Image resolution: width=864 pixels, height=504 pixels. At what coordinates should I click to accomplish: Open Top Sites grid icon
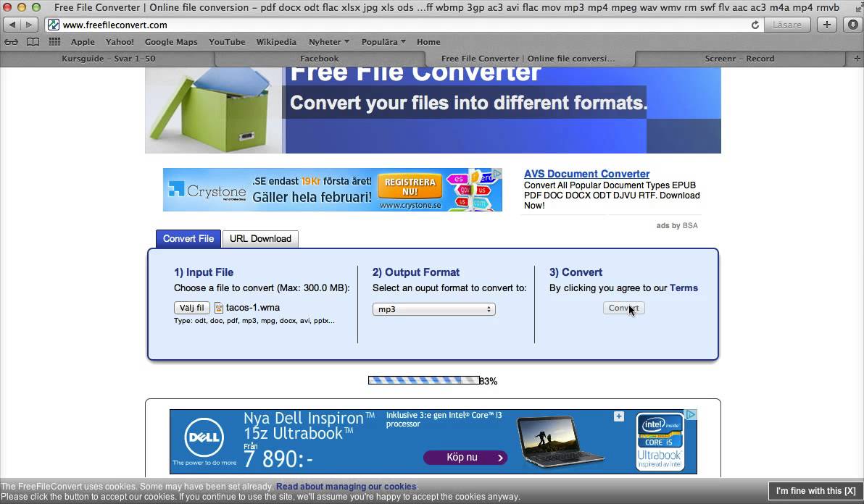54,42
